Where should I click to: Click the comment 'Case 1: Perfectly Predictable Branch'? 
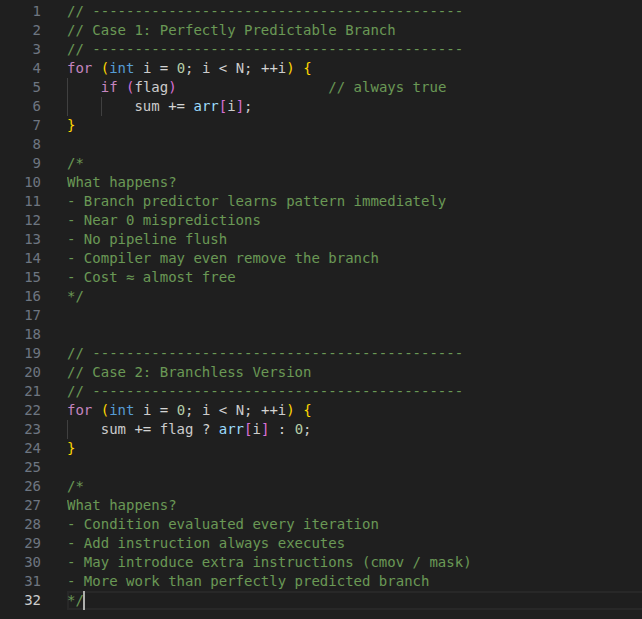coord(244,30)
